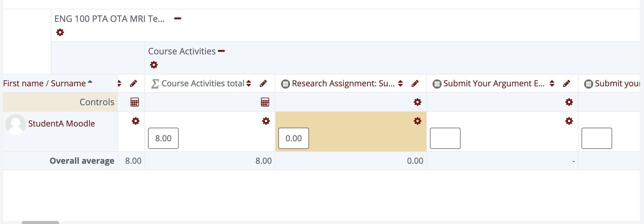Open settings gear for ENG 100 category
The width and height of the screenshot is (644, 224).
point(60,33)
